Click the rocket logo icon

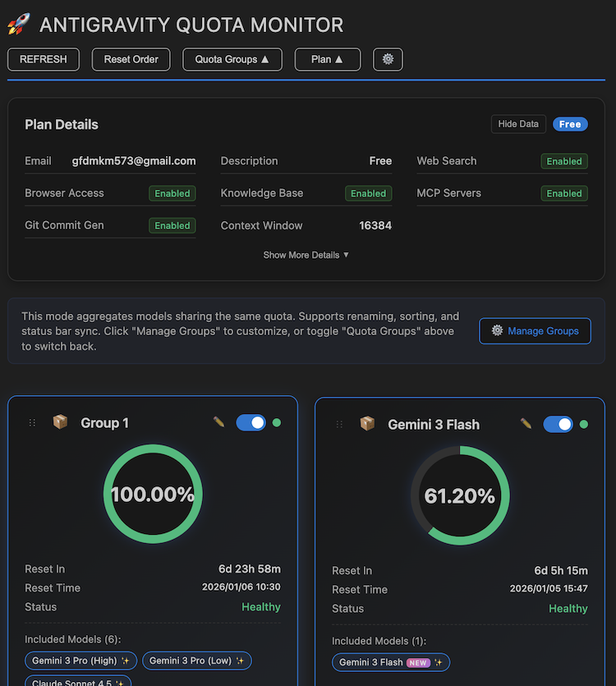tap(19, 24)
